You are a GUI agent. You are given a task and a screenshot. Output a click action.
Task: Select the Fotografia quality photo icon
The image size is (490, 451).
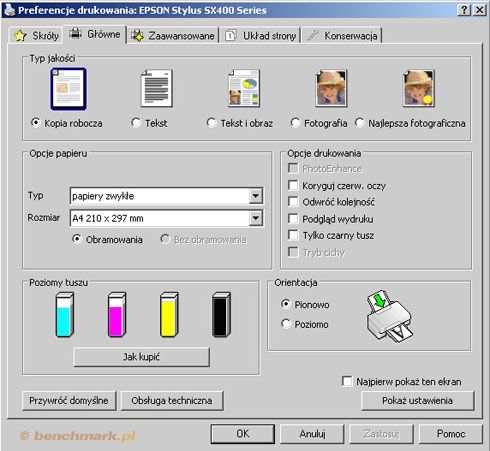click(x=331, y=88)
